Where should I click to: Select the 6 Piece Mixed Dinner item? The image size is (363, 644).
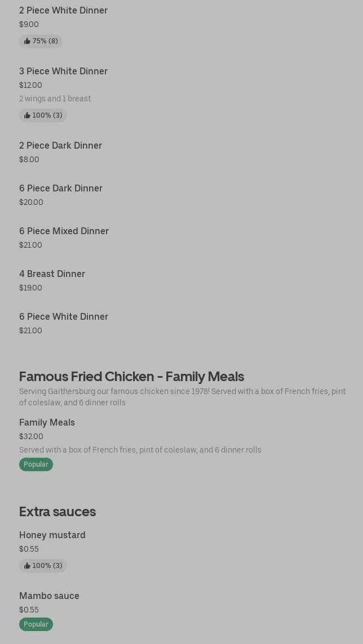[x=64, y=231]
